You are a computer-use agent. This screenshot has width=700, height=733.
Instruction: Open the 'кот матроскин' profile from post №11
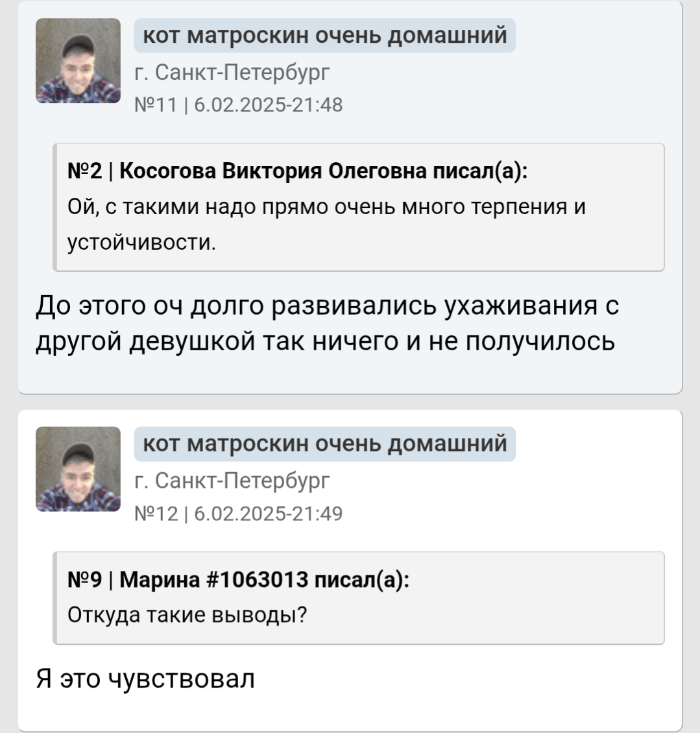[x=324, y=35]
